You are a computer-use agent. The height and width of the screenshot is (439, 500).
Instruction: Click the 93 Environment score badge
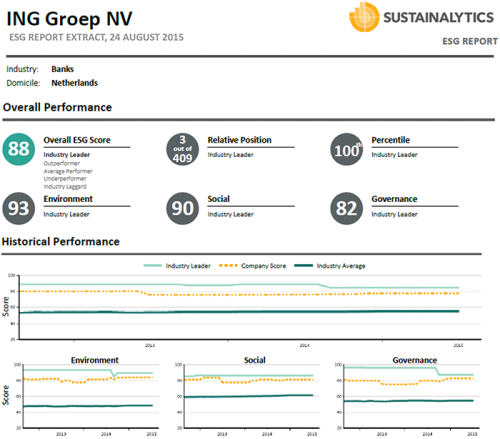point(19,208)
